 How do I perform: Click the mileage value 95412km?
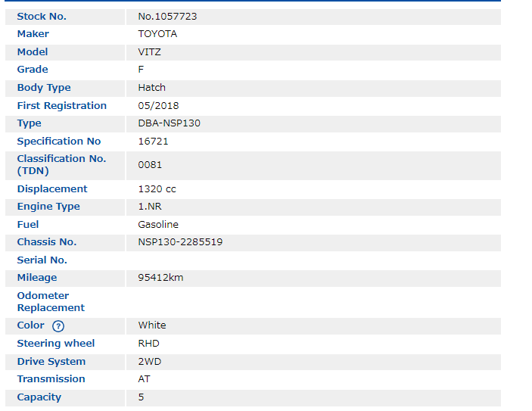[160, 278]
